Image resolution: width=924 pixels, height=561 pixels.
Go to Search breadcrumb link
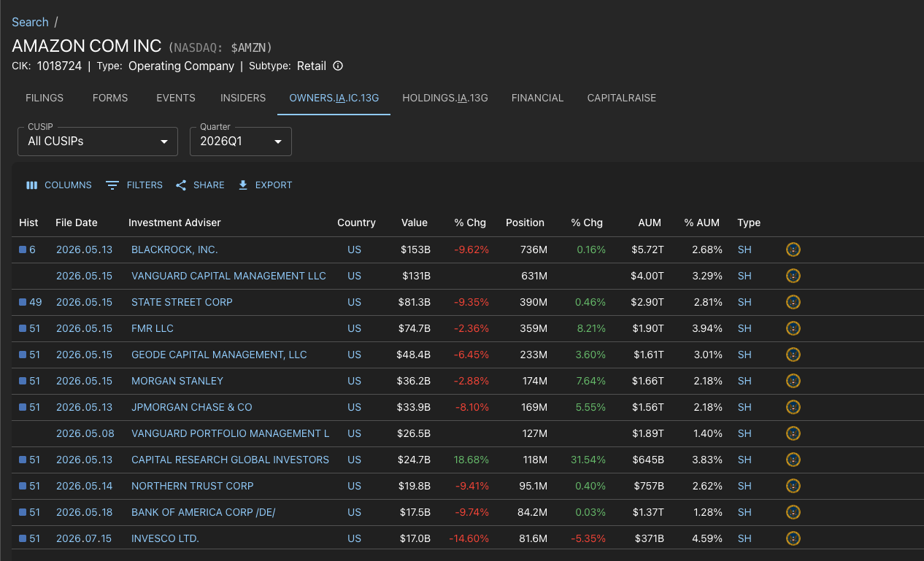[x=30, y=22]
